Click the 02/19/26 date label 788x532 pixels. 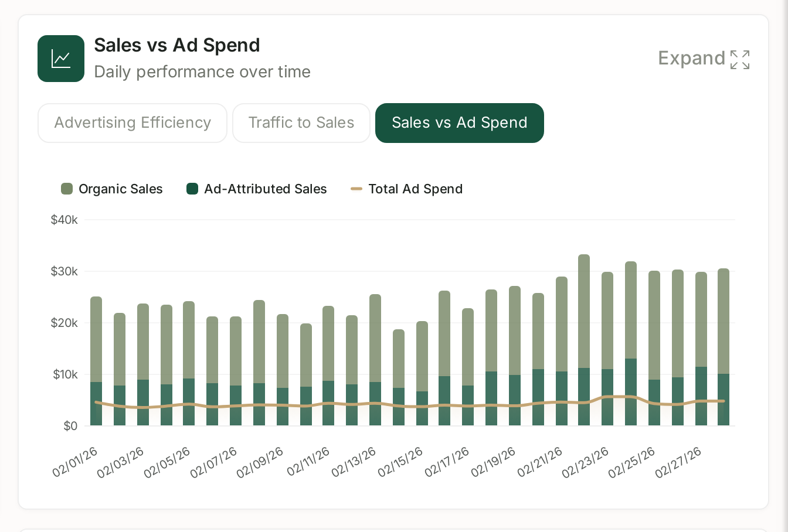(493, 462)
